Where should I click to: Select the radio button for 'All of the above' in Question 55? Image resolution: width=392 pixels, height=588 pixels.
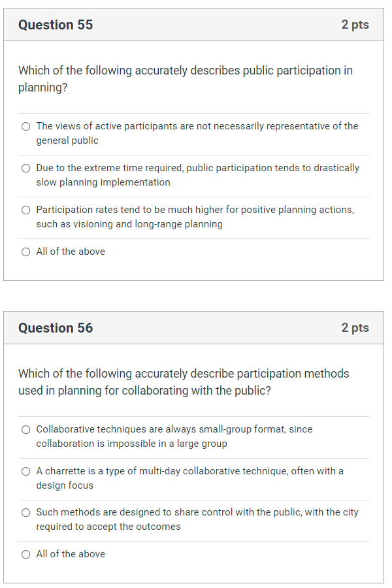tap(25, 252)
